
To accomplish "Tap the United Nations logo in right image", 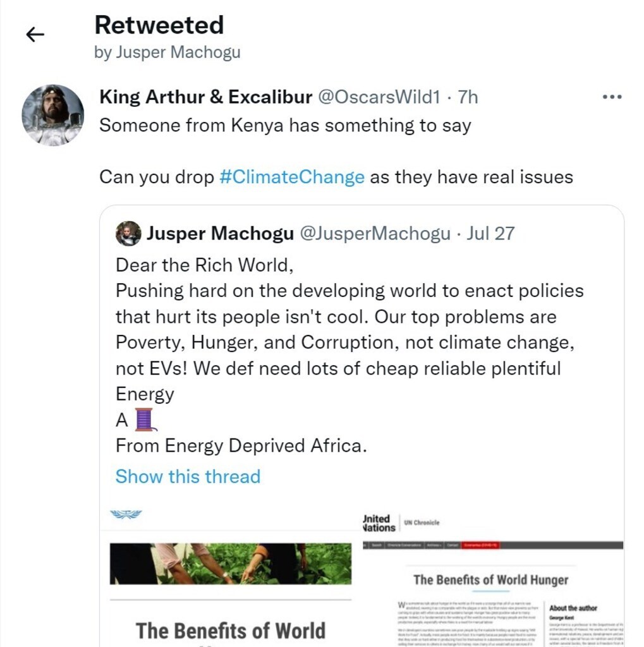I will (379, 523).
